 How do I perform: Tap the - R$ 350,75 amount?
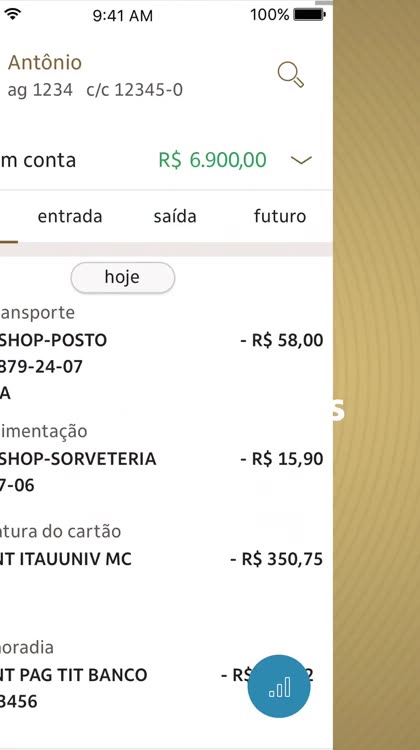(276, 559)
